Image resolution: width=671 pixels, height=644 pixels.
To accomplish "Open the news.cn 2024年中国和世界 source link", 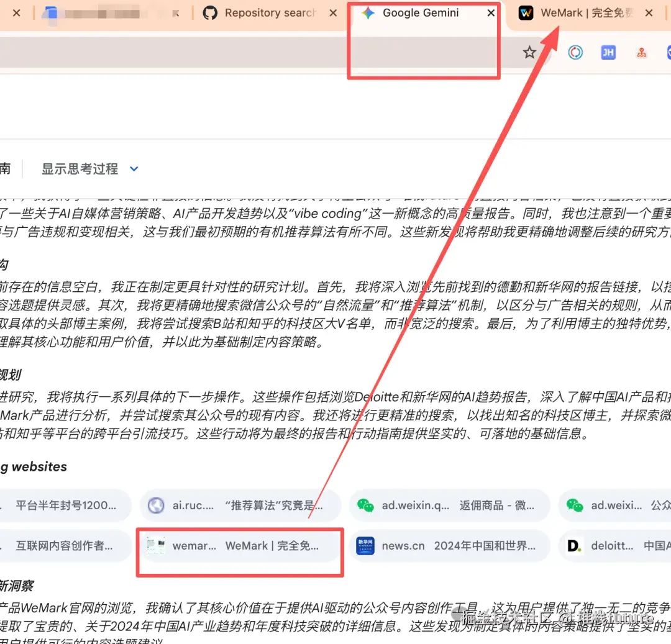I will pyautogui.click(x=450, y=546).
